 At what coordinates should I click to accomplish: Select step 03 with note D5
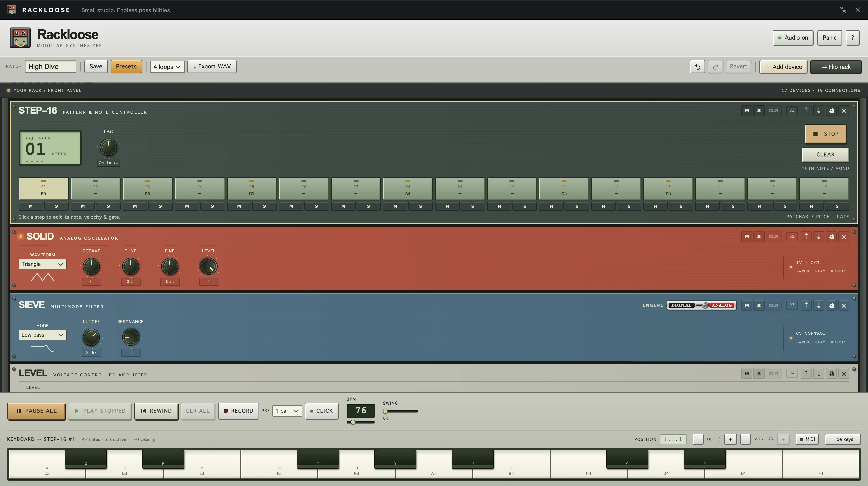tap(148, 189)
